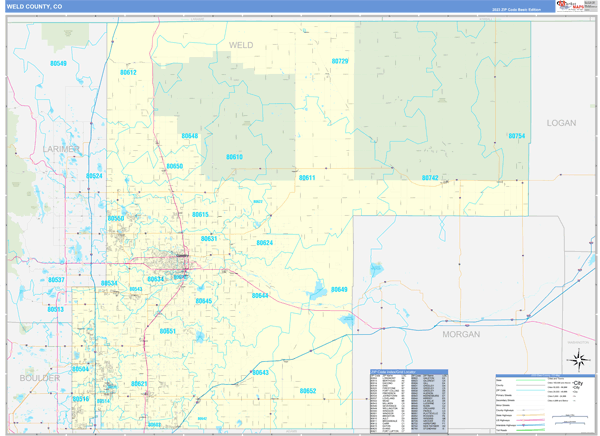Select ZIP code label 80504

tap(80, 369)
